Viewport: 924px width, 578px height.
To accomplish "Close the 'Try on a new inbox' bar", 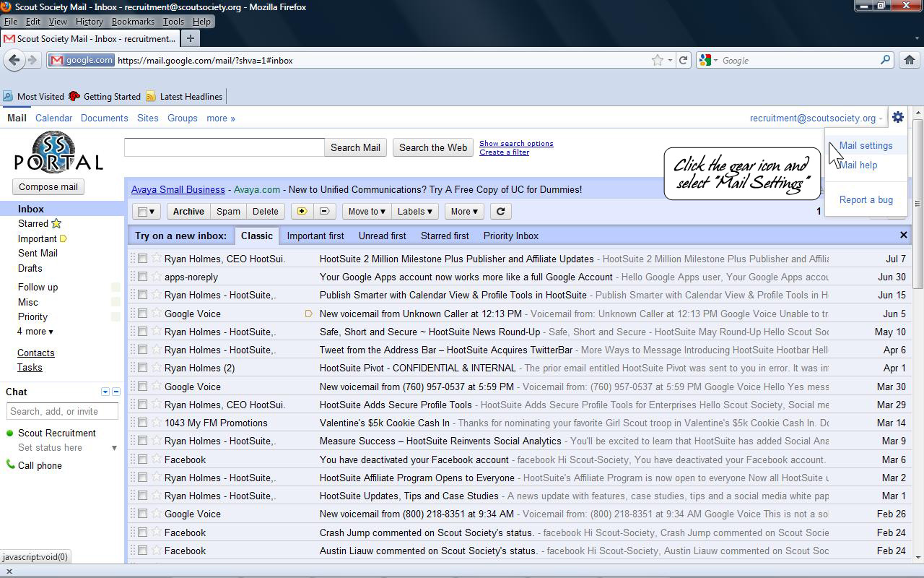I will (903, 235).
